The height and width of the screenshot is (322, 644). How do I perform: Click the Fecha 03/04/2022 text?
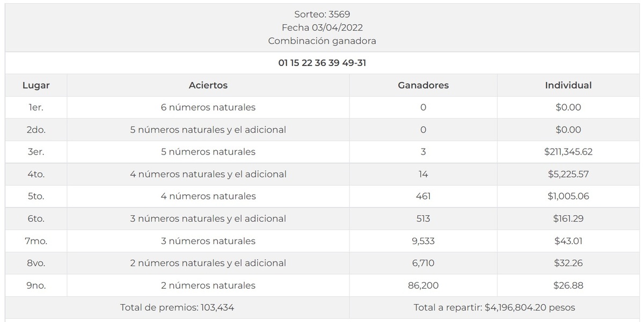[322, 27]
